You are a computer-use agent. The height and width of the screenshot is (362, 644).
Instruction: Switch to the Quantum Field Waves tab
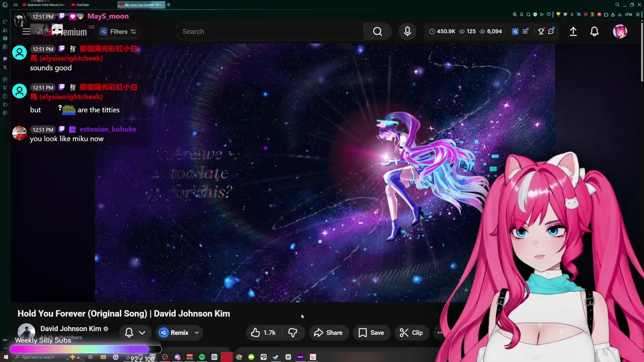point(44,5)
